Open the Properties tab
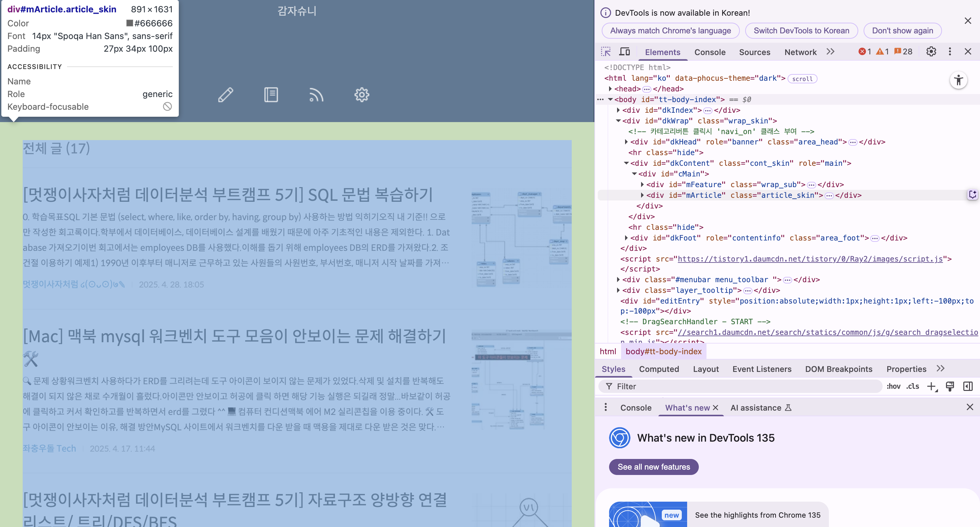The height and width of the screenshot is (527, 980). coord(906,369)
